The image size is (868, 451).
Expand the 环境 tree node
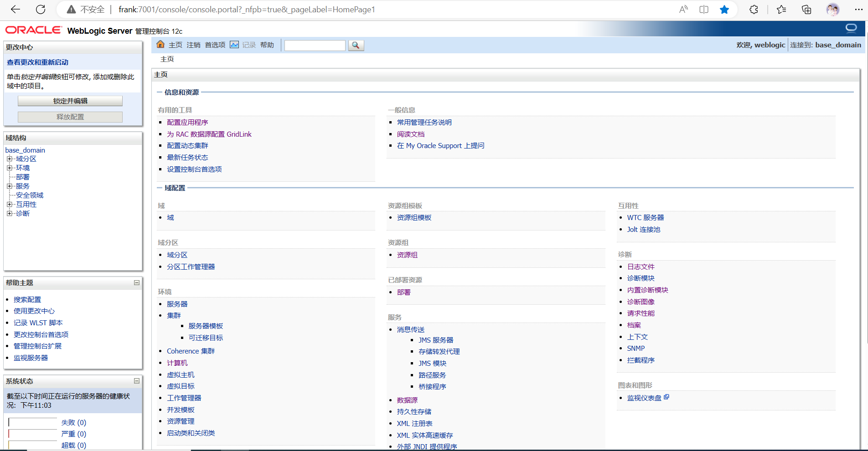[10, 168]
